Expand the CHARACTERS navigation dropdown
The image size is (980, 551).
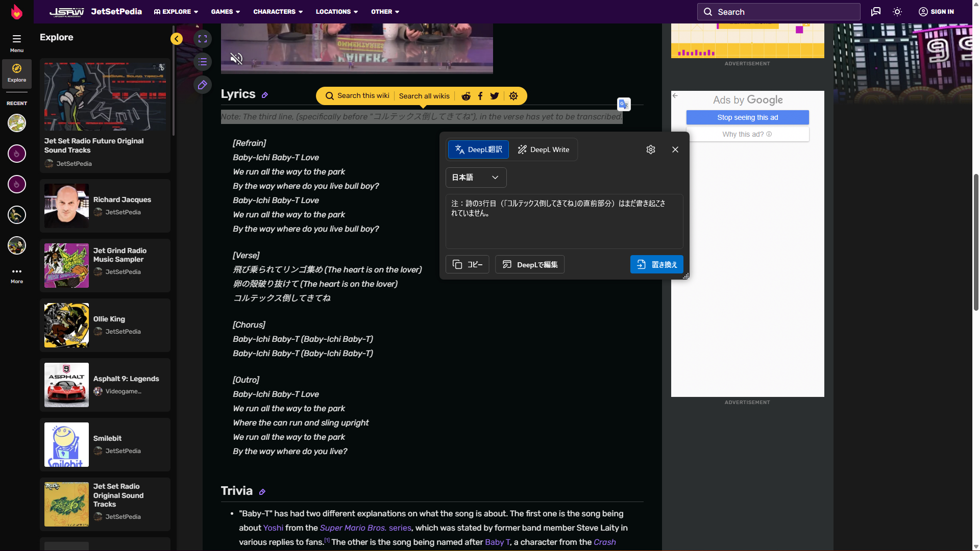tap(278, 12)
